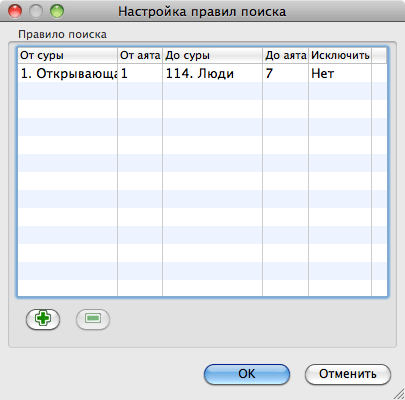Select the До аята cell with value 7
405x400 pixels.
pos(286,73)
